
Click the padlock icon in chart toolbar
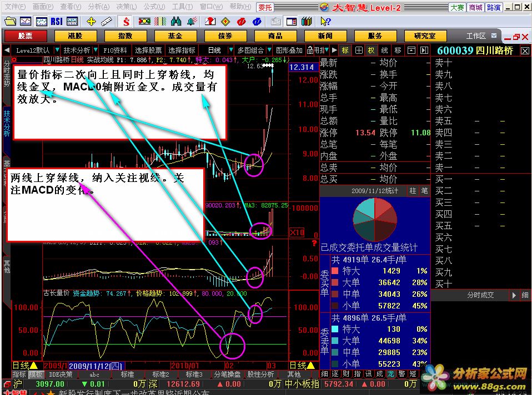click(x=310, y=50)
